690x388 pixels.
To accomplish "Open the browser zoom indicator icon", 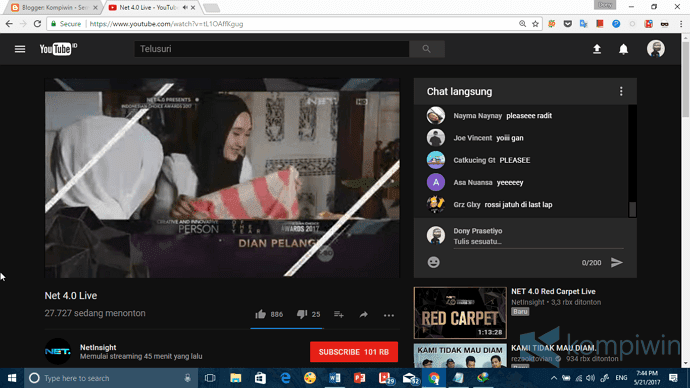I will (x=522, y=24).
